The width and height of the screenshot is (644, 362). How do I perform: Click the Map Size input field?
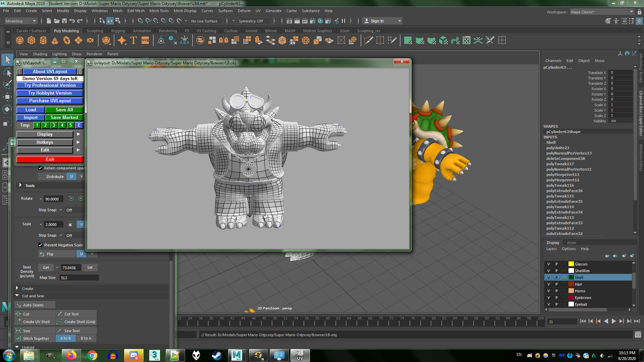[x=79, y=278]
